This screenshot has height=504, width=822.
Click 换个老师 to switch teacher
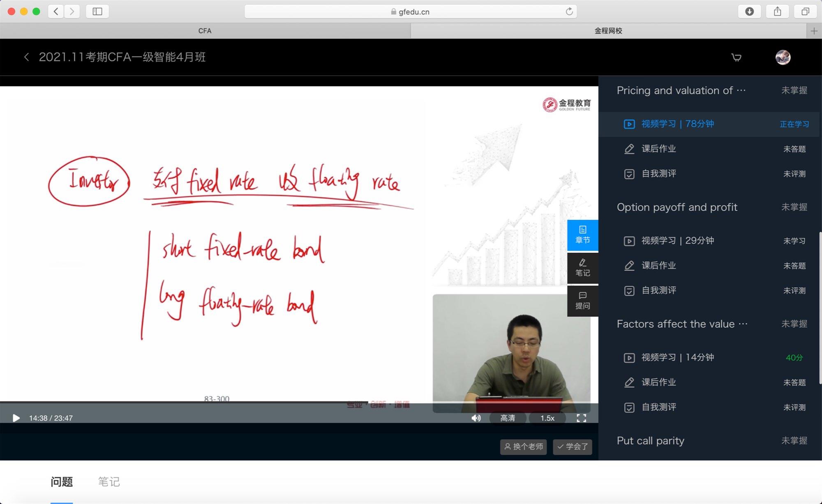[523, 446]
